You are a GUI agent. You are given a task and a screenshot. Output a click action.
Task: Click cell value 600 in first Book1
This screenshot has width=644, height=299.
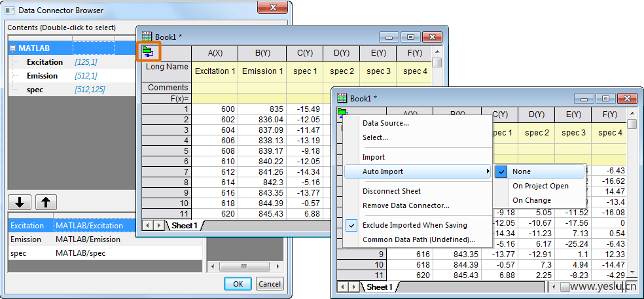pyautogui.click(x=215, y=109)
